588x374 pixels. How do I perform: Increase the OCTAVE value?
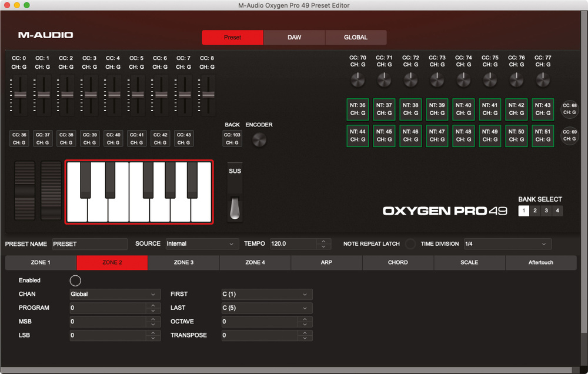point(305,319)
